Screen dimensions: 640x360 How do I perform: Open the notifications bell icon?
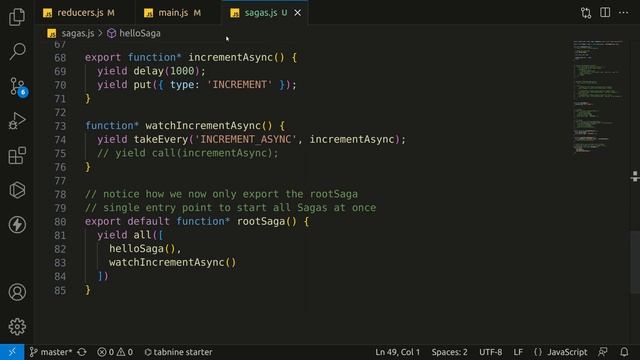click(x=624, y=352)
